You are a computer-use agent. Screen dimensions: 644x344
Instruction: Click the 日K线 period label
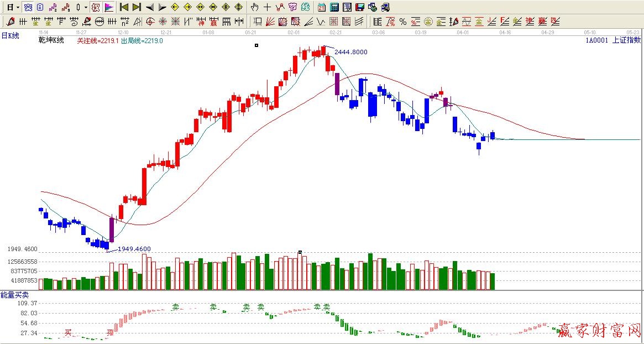(11, 35)
